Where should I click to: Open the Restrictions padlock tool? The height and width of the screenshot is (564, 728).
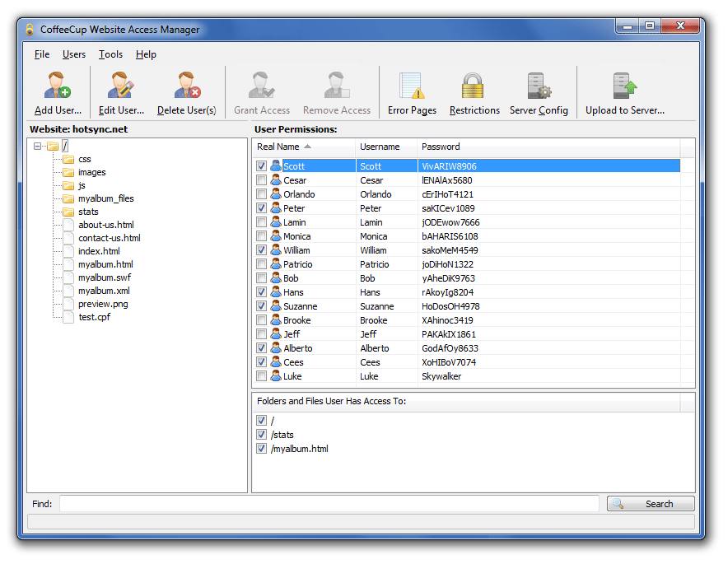(x=473, y=86)
